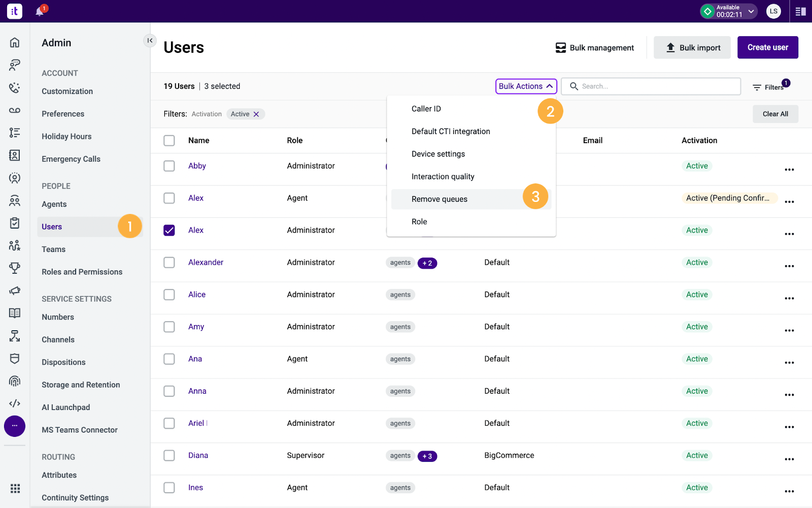This screenshot has width=812, height=508.
Task: Click the Trophy gamification icon
Action: [x=15, y=268]
